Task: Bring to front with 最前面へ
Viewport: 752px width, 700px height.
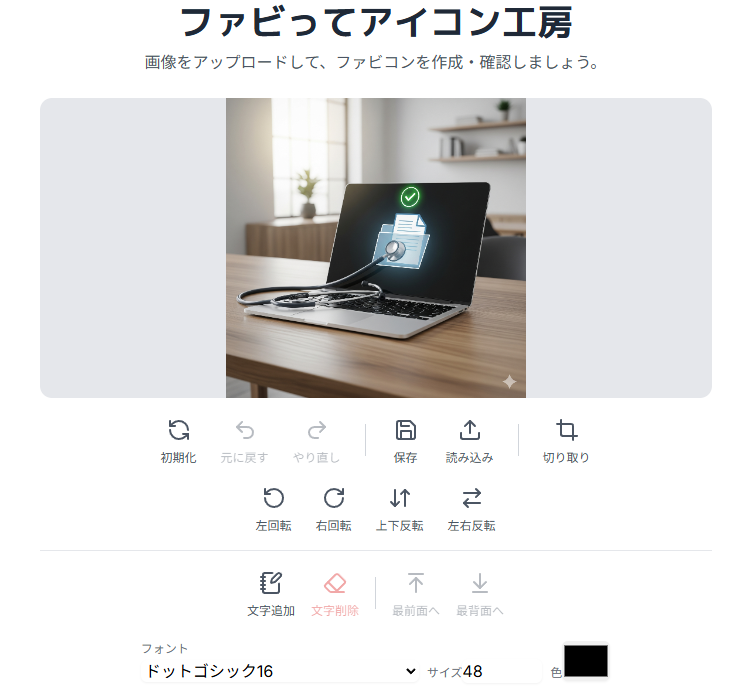Action: 416,583
